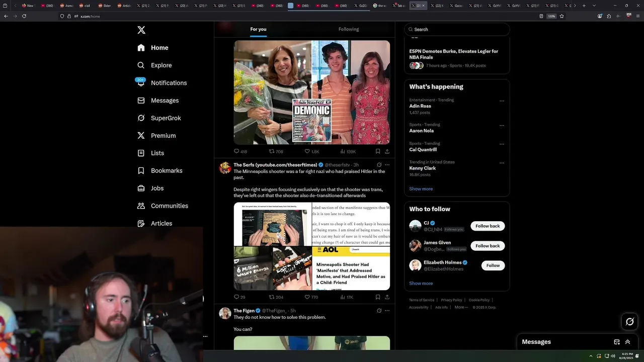Show more under Who to follow
Viewport: 644px width, 362px height.
tap(421, 284)
